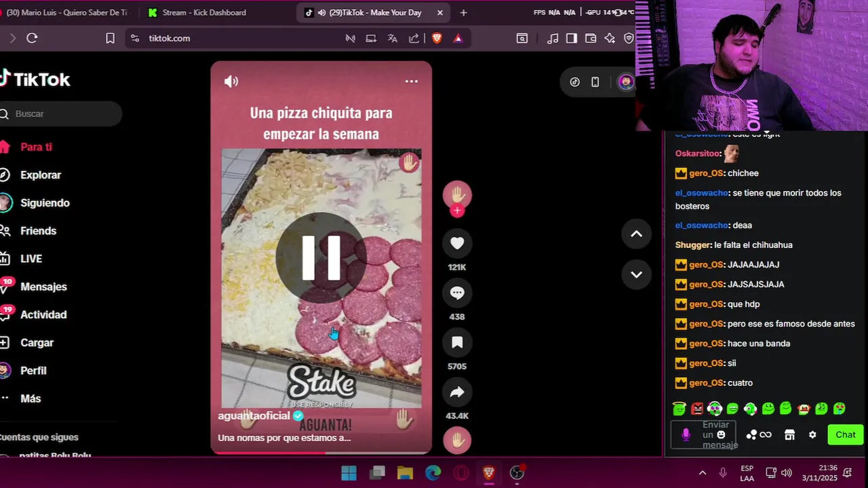Open the Explorar section
The height and width of the screenshot is (488, 868).
(x=41, y=175)
